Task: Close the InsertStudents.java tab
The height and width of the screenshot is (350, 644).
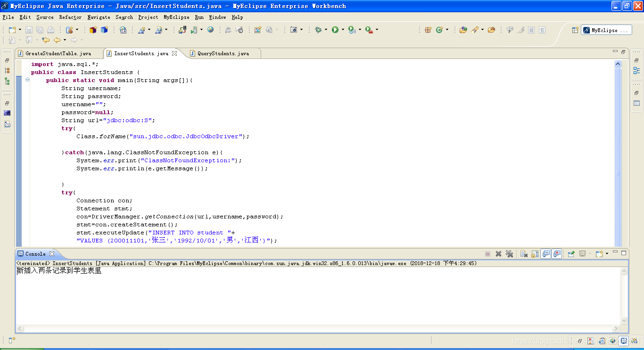Action: click(174, 53)
